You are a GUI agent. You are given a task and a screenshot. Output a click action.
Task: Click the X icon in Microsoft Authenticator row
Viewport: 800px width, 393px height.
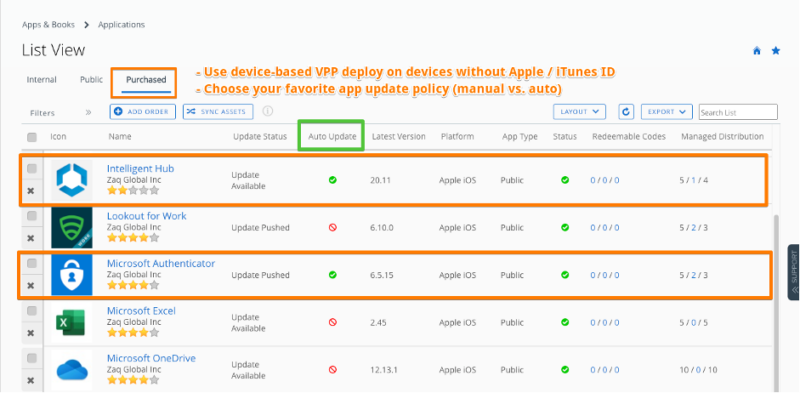click(31, 285)
